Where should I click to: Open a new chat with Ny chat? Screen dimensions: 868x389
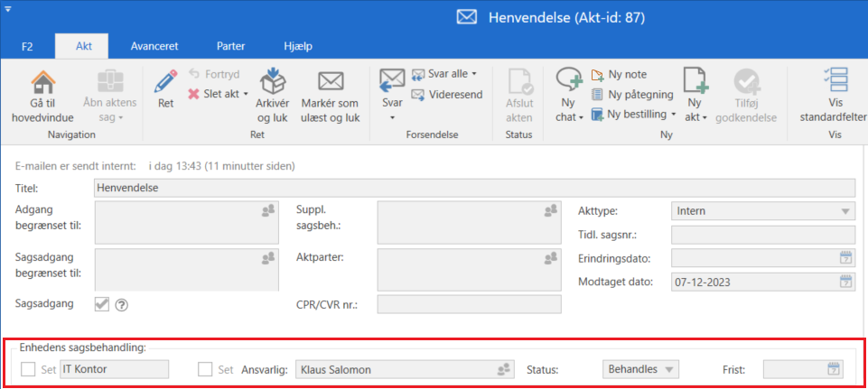(569, 82)
